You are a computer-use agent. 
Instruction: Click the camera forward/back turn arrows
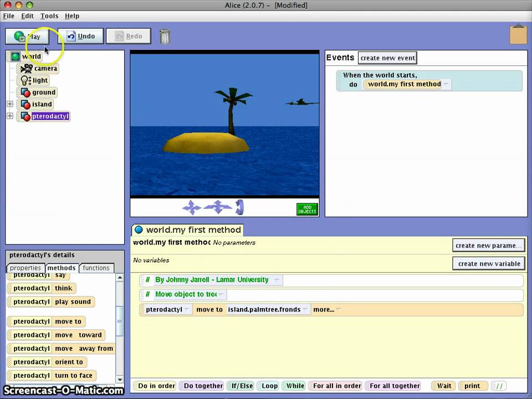tap(218, 207)
